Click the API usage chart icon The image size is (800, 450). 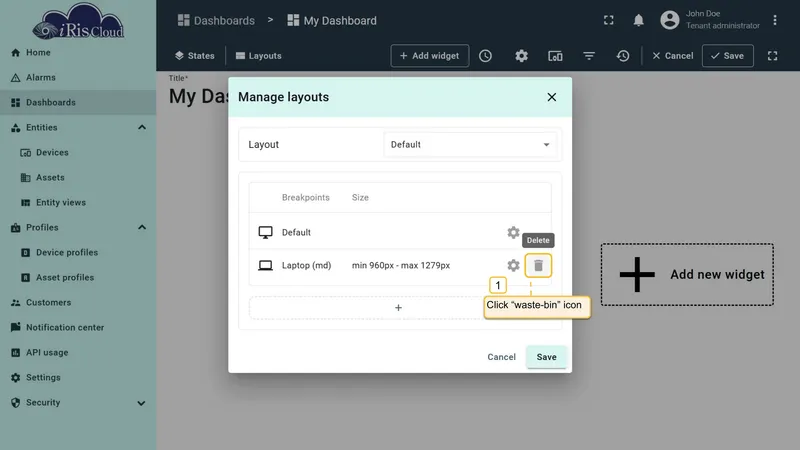pyautogui.click(x=15, y=353)
